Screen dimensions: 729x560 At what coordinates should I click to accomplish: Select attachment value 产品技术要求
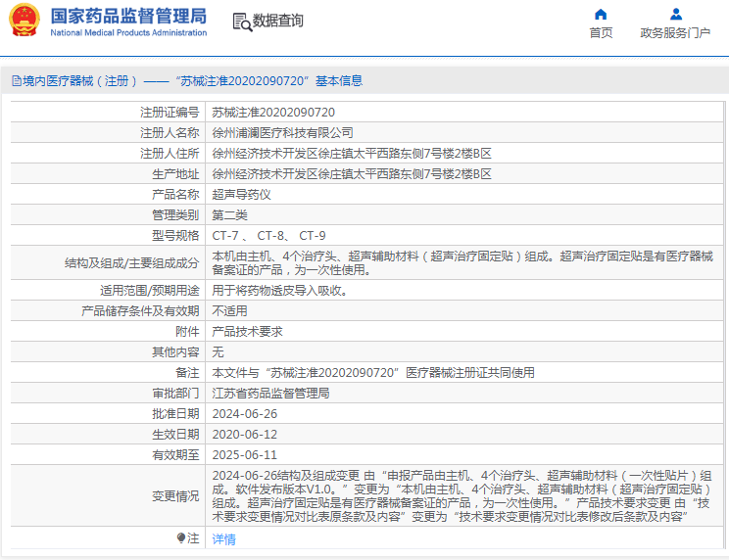[x=247, y=332]
